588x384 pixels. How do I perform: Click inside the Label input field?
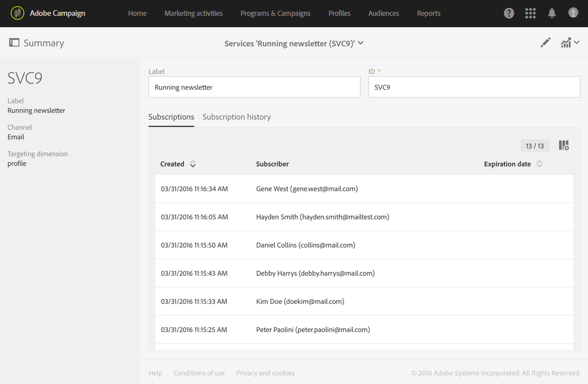254,87
